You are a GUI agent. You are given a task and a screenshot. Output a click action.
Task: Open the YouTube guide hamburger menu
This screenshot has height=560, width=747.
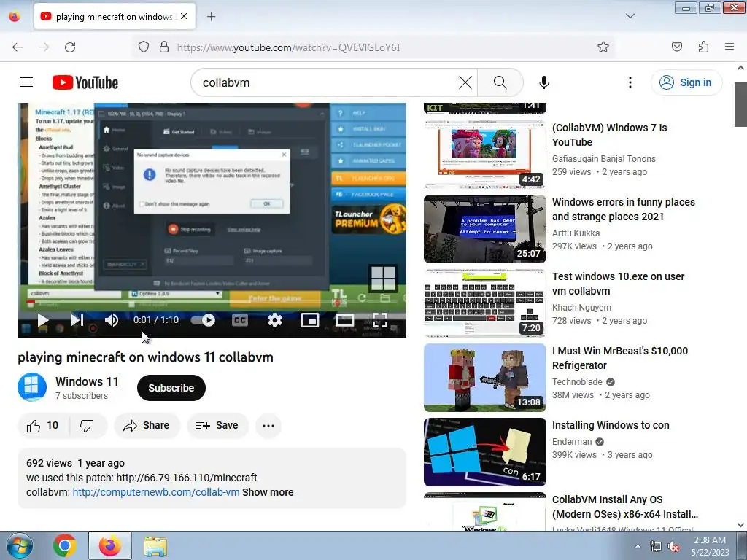pos(26,82)
